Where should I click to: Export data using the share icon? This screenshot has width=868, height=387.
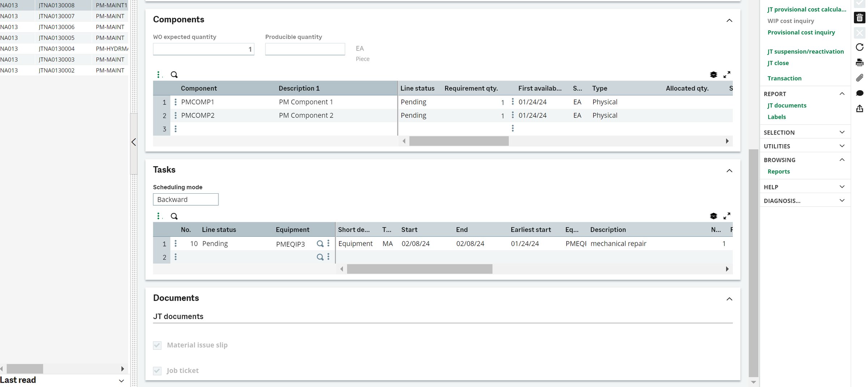(859, 108)
